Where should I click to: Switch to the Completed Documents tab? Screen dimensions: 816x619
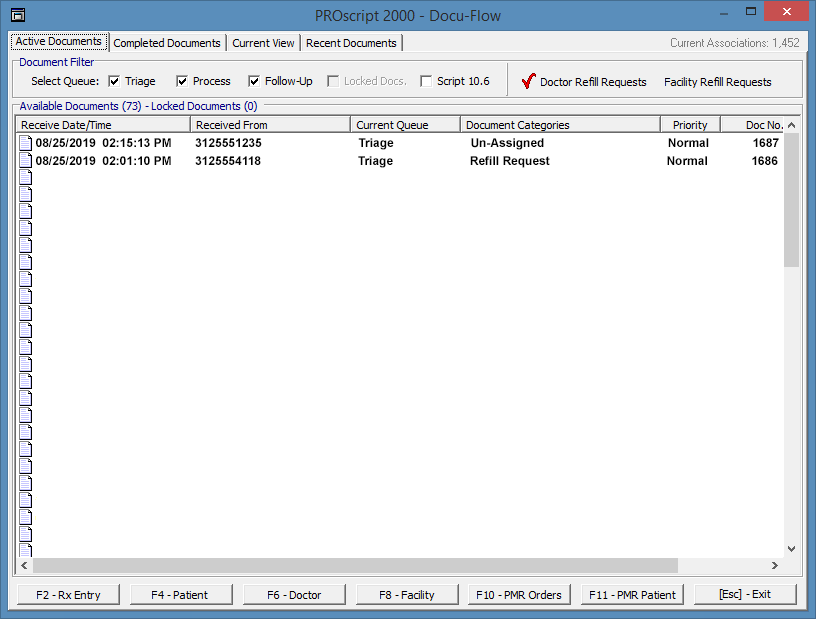click(x=167, y=43)
